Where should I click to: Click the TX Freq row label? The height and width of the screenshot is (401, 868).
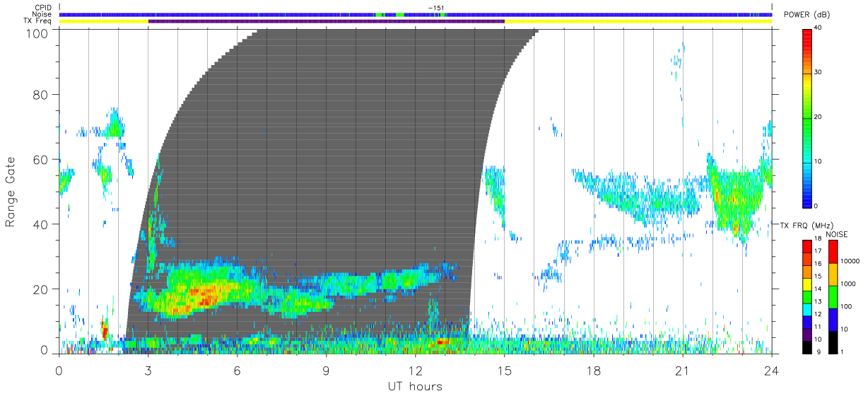pyautogui.click(x=38, y=21)
